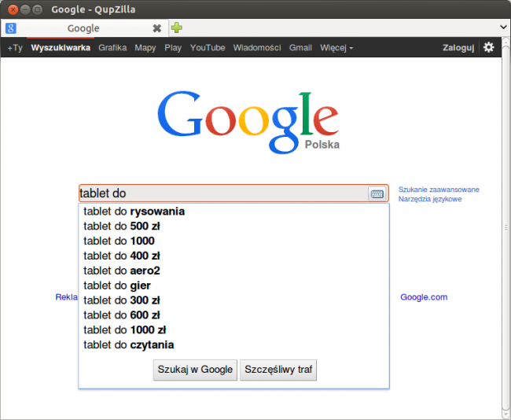Image resolution: width=511 pixels, height=420 pixels.
Task: Choose suggestion 'tablet do czytania'
Action: 233,344
